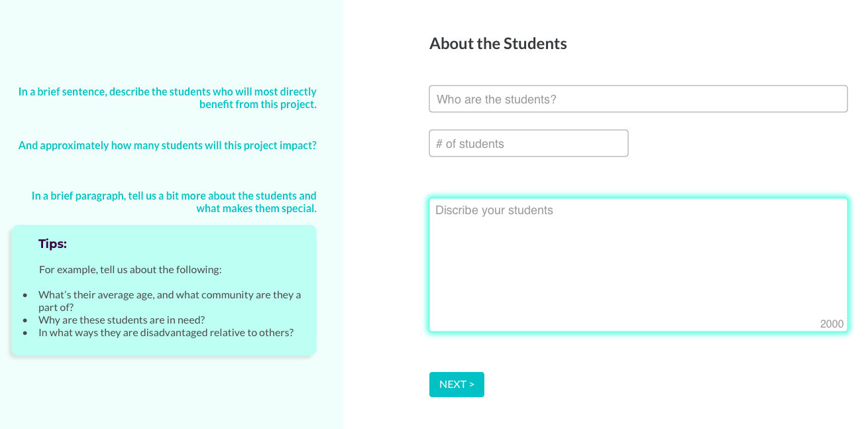The width and height of the screenshot is (868, 429).
Task: Click the 'Who are the students?' field
Action: (637, 99)
